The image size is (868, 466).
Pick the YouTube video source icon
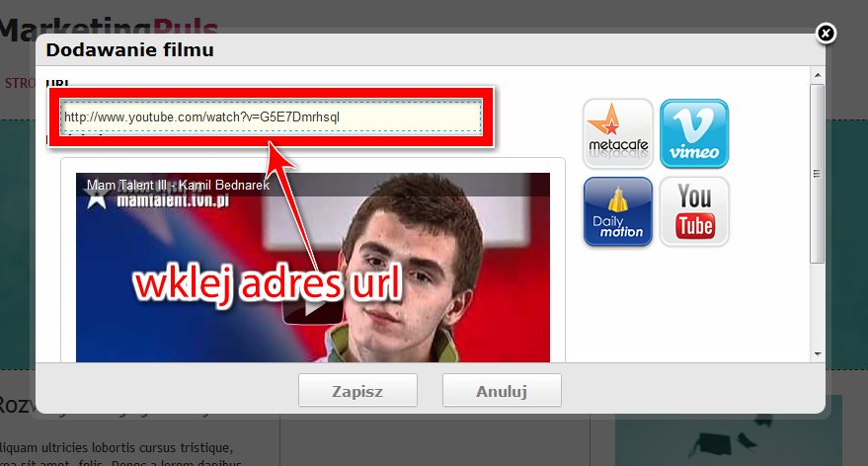693,211
